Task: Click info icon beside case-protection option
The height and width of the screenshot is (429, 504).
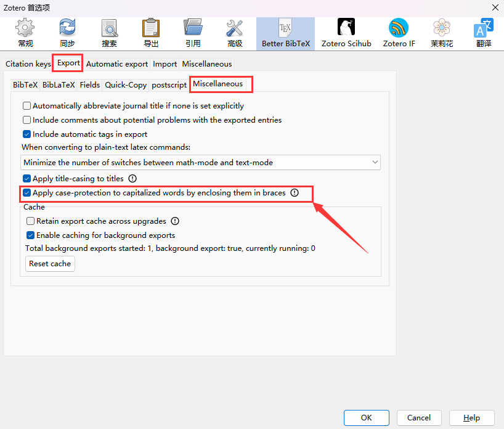Action: [295, 193]
